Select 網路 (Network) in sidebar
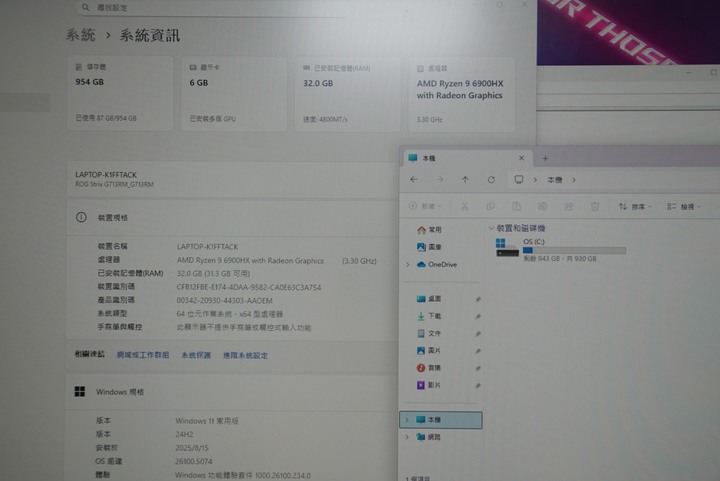 pyautogui.click(x=428, y=437)
